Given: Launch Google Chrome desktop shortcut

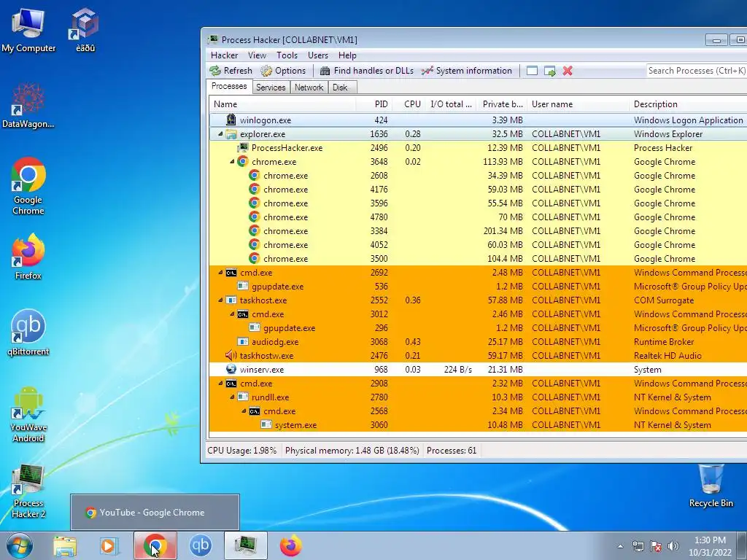Looking at the screenshot, I should 28,186.
